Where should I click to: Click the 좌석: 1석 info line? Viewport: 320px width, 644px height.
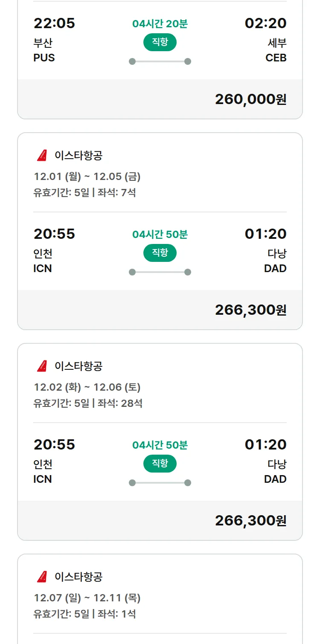84,614
